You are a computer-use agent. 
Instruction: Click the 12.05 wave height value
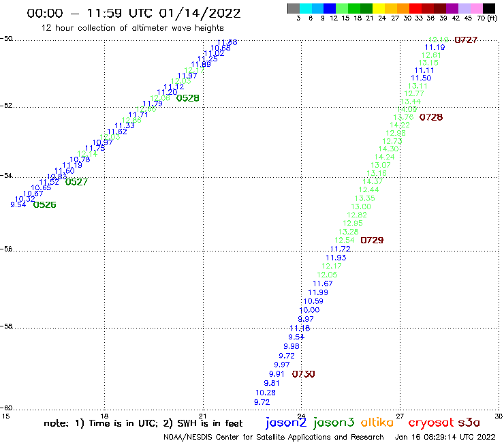point(327,275)
